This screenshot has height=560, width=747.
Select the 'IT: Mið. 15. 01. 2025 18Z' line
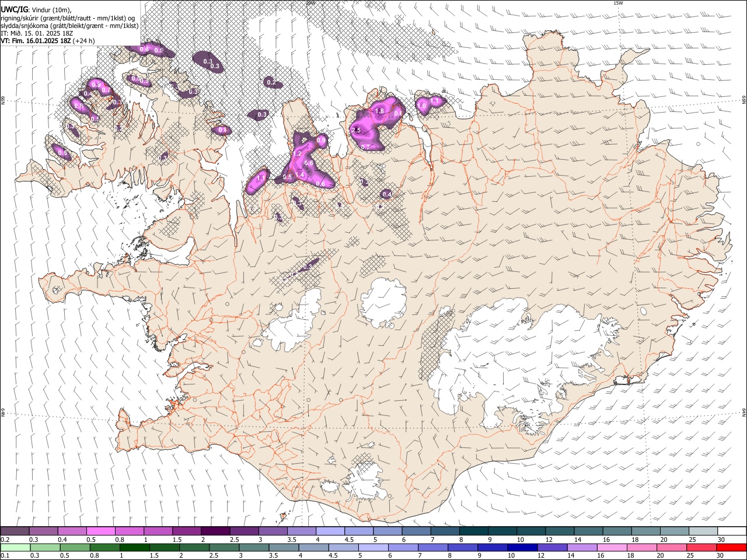pyautogui.click(x=37, y=33)
